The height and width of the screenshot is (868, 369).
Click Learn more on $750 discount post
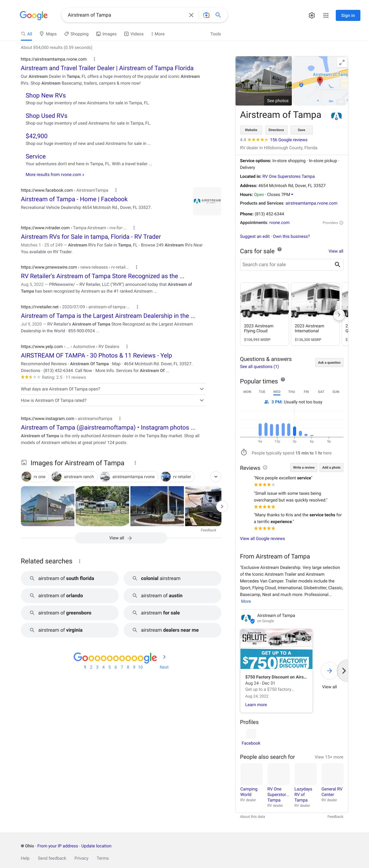pos(256,705)
